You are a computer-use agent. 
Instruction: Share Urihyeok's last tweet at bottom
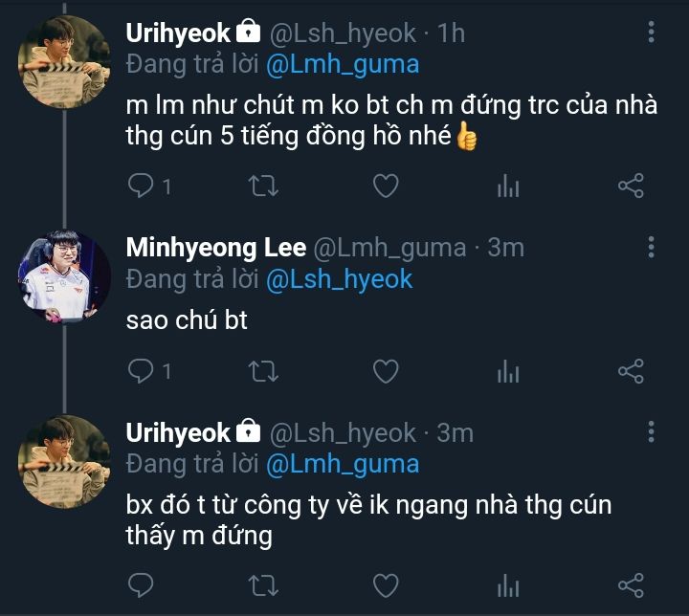(x=631, y=583)
